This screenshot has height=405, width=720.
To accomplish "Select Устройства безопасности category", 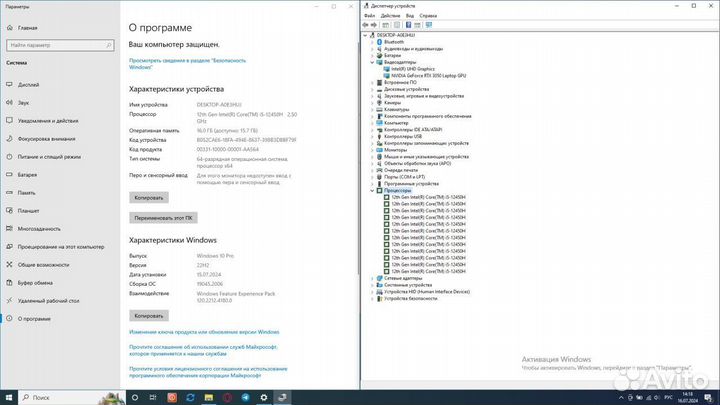I will pyautogui.click(x=411, y=298).
